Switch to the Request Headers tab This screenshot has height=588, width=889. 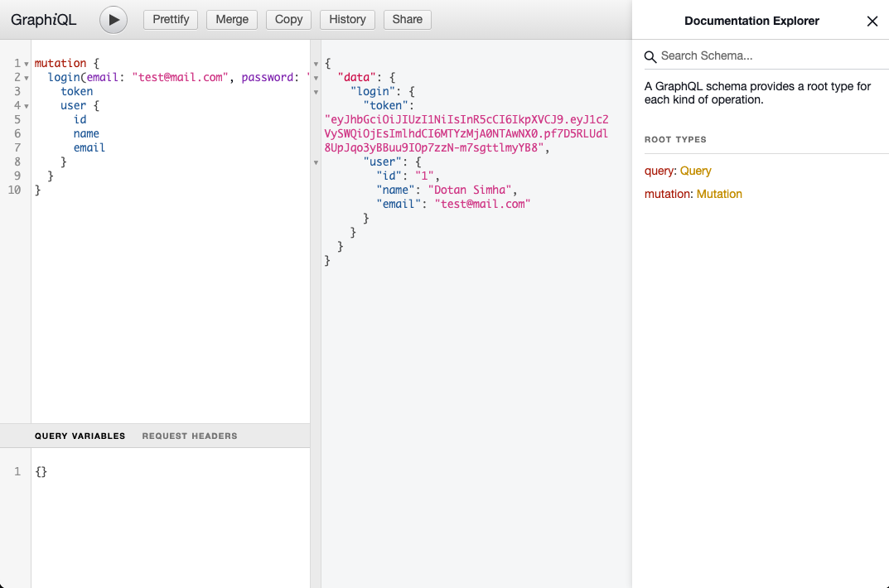[x=190, y=436]
